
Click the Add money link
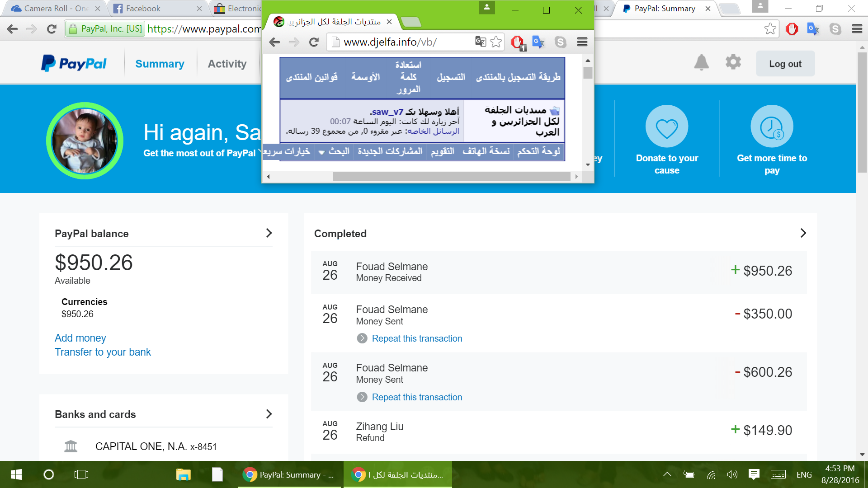[x=80, y=338]
